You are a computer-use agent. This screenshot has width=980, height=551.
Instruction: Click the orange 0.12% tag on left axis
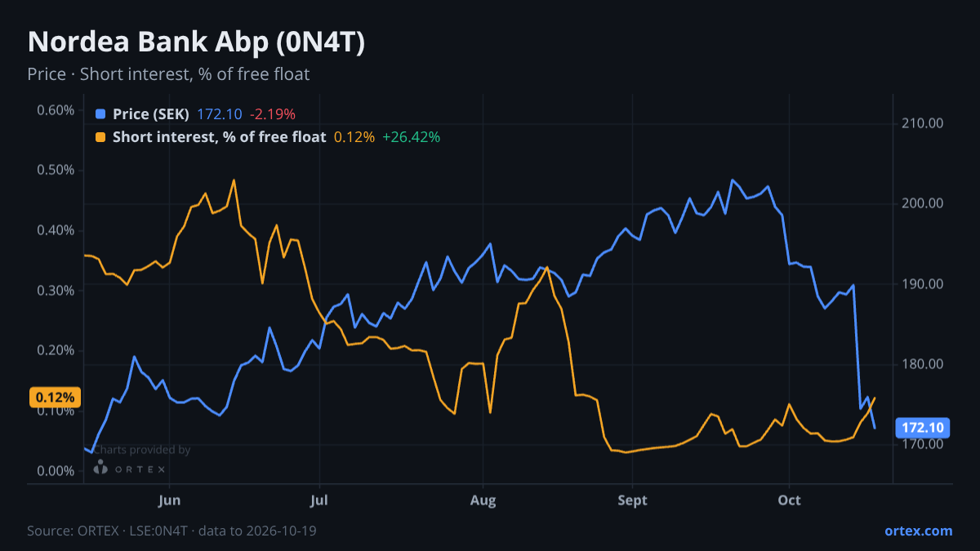click(56, 398)
